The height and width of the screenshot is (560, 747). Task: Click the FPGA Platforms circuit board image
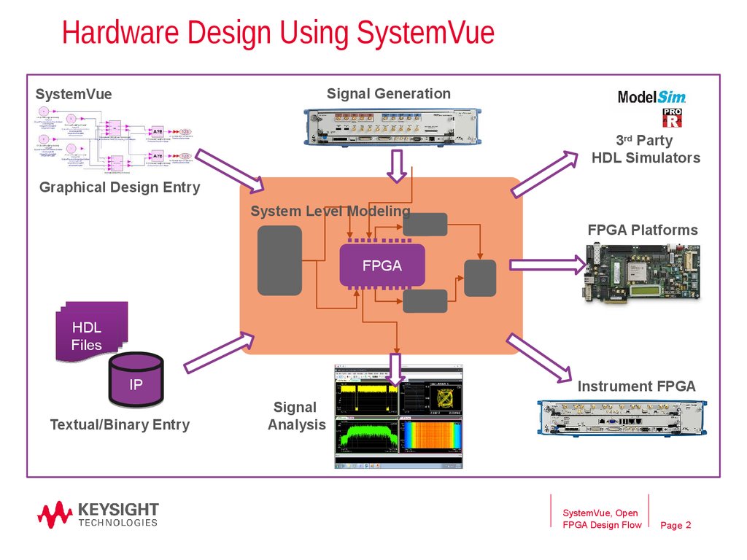point(641,273)
